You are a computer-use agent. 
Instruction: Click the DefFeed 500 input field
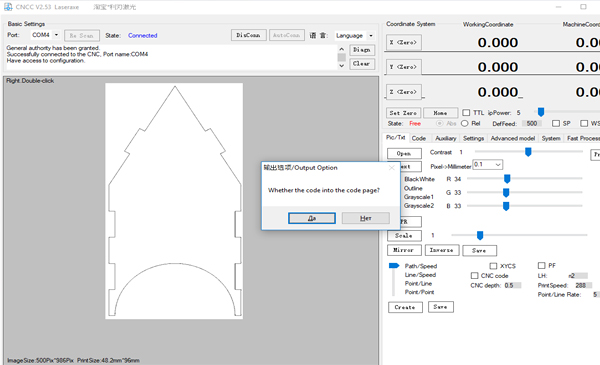(x=533, y=123)
